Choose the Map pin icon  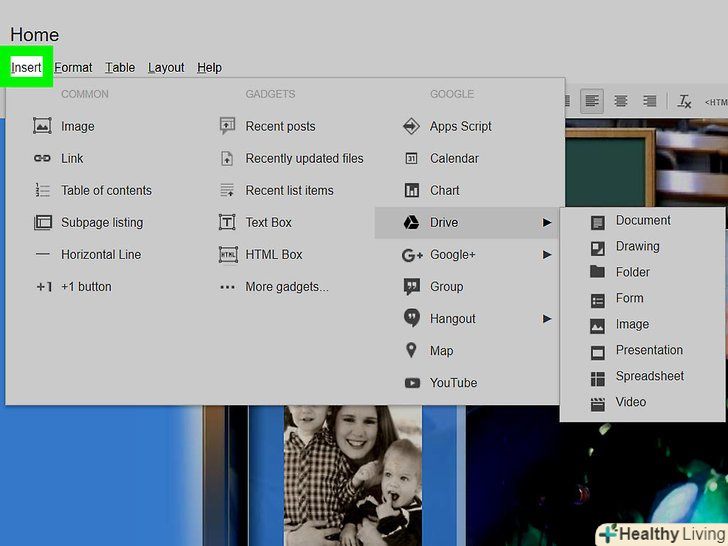click(411, 351)
